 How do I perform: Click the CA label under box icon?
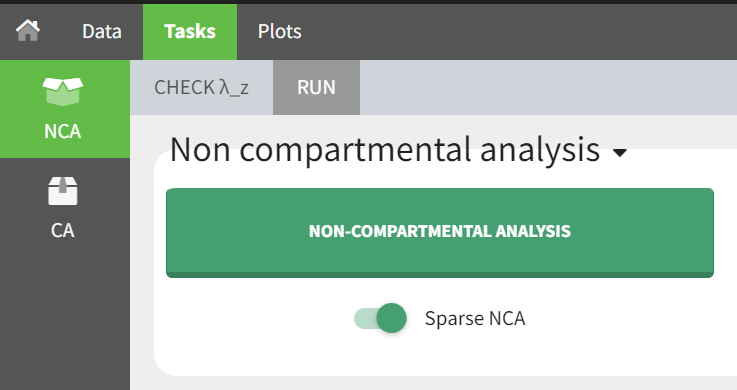[x=63, y=230]
